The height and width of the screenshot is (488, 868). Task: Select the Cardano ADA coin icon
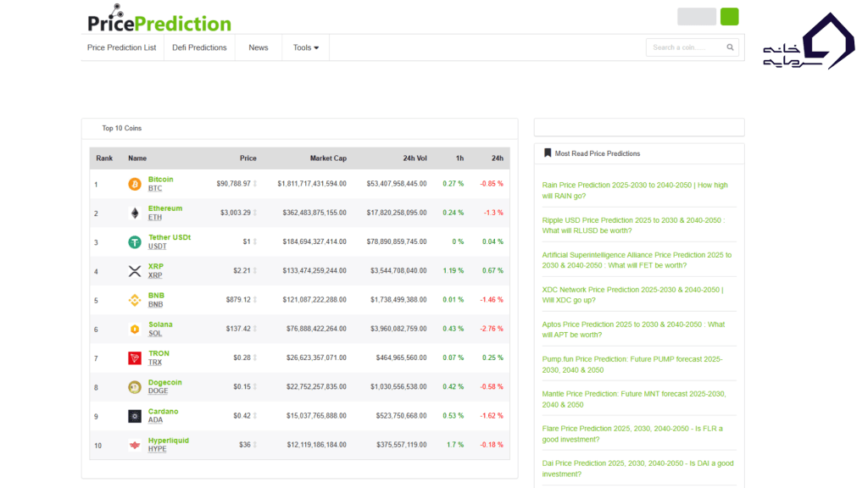point(133,416)
